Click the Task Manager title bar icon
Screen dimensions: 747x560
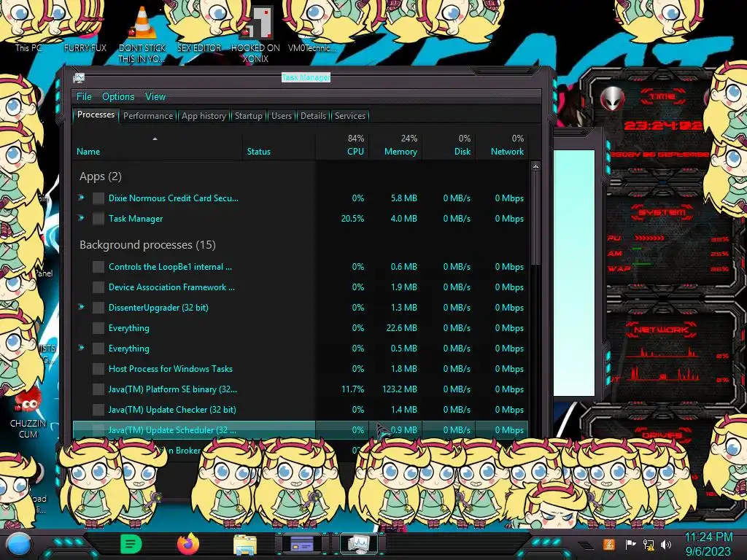point(79,77)
